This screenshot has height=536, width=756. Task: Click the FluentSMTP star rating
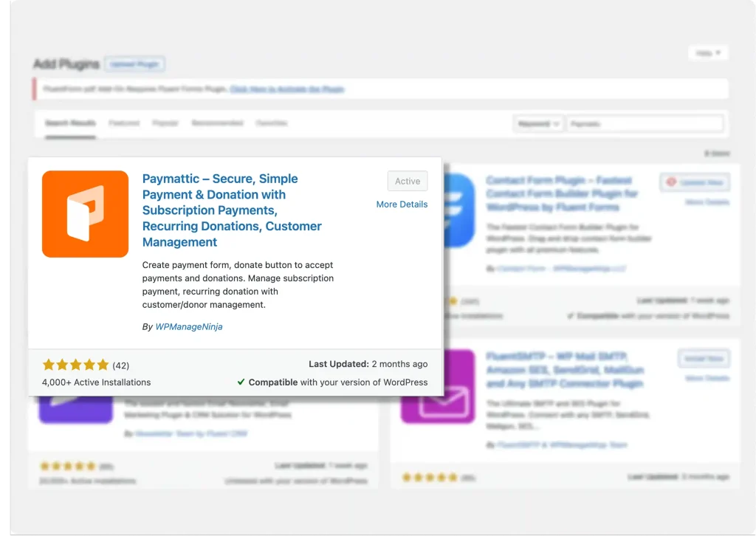(x=427, y=478)
